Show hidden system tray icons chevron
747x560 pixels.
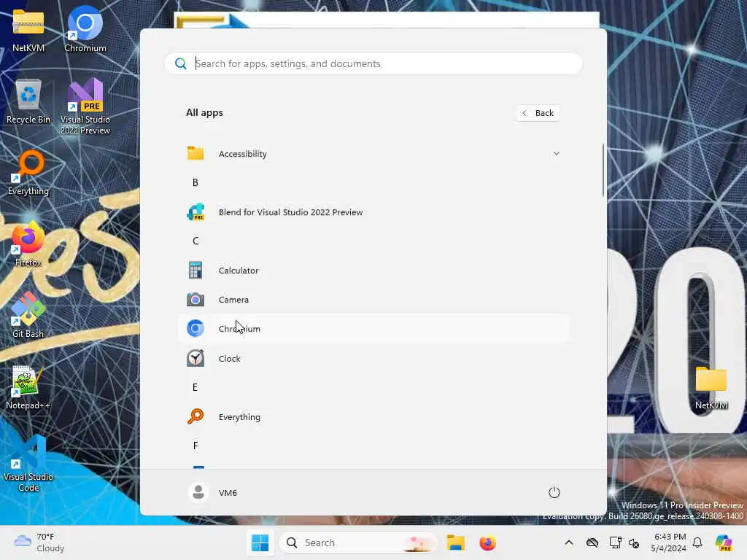(569, 542)
